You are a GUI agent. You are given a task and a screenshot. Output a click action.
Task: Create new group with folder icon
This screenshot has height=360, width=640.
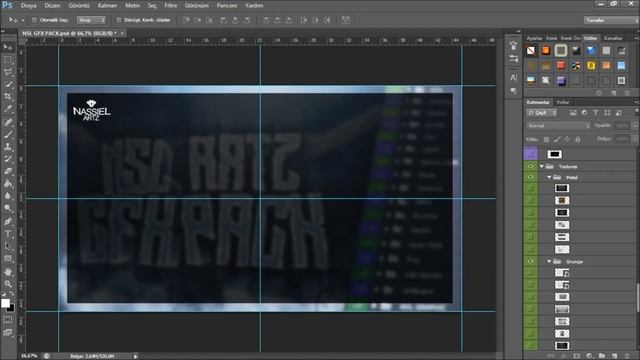602,356
